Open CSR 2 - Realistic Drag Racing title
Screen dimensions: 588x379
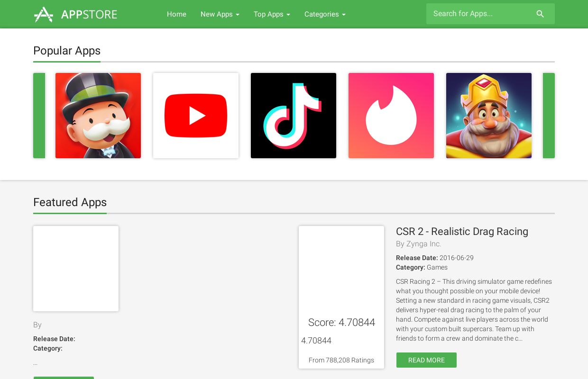[462, 231]
